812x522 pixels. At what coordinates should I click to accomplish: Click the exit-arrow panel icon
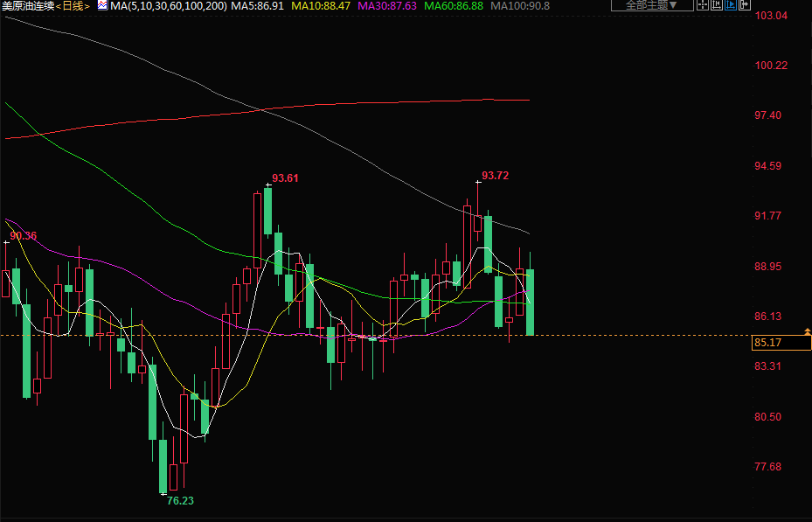tap(745, 4)
